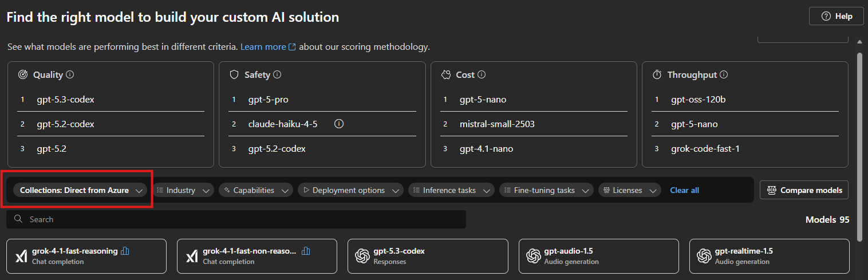Screen dimensions: 868x280
Task: Select claude-haiku-4-5 in Safety ranking
Action: (283, 124)
